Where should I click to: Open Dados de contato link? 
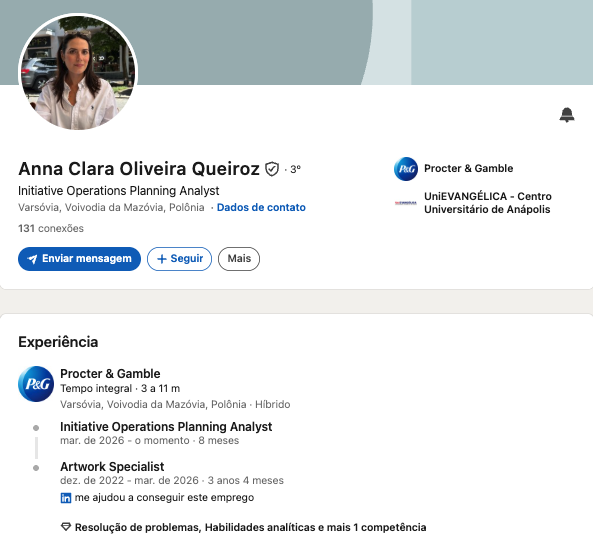point(261,208)
